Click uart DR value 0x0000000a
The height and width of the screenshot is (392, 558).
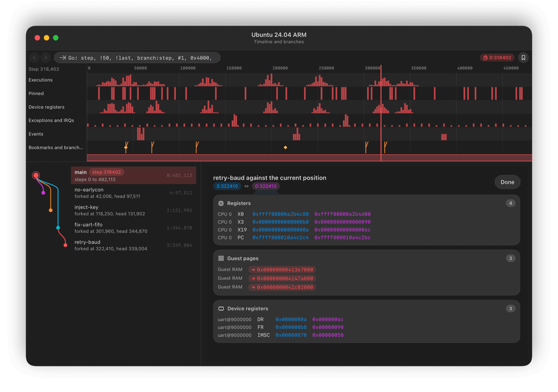coord(291,319)
